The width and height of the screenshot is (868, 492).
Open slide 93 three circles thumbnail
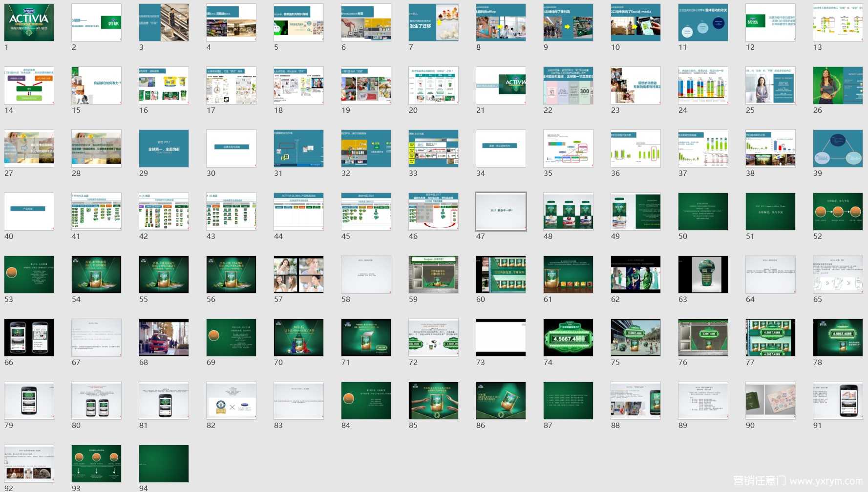[97, 464]
